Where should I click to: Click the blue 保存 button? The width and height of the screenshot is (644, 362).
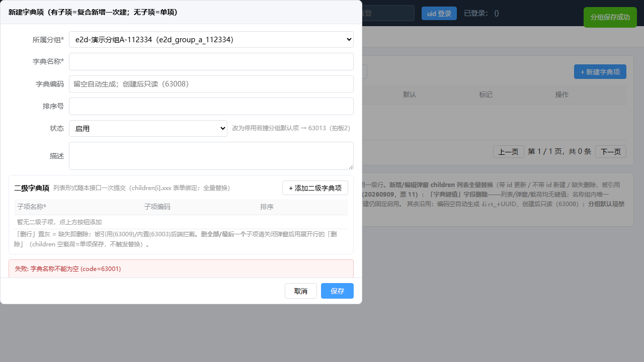point(337,291)
